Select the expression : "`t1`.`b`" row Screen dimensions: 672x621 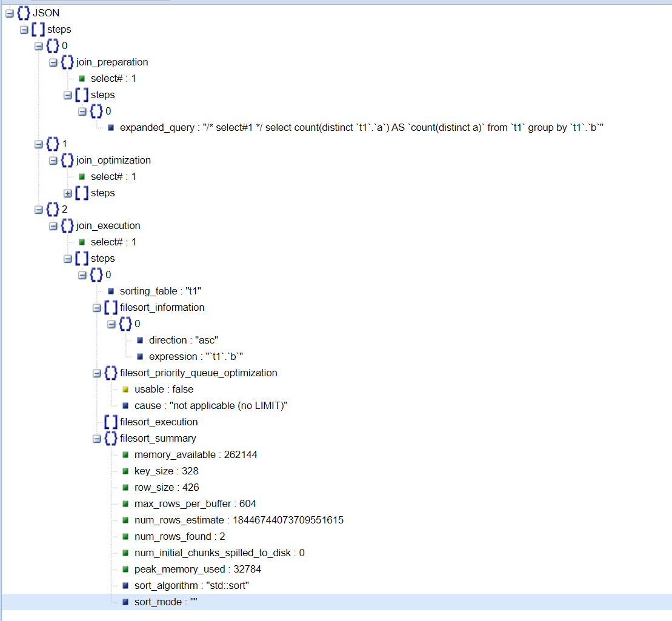tap(196, 357)
